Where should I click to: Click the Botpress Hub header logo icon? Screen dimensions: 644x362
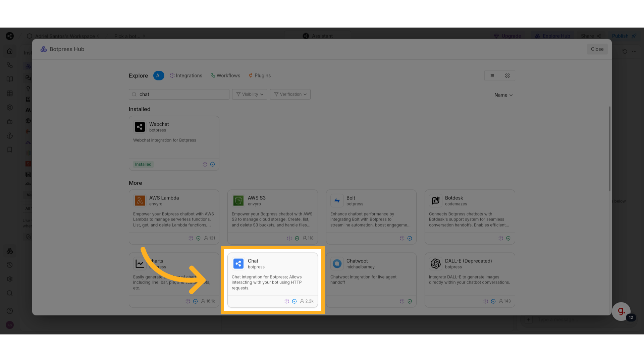point(44,49)
